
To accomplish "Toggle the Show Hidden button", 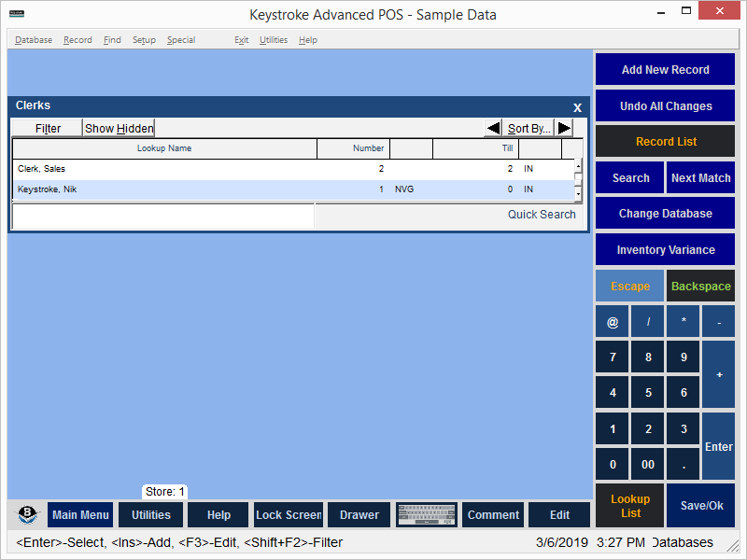I will pos(119,129).
